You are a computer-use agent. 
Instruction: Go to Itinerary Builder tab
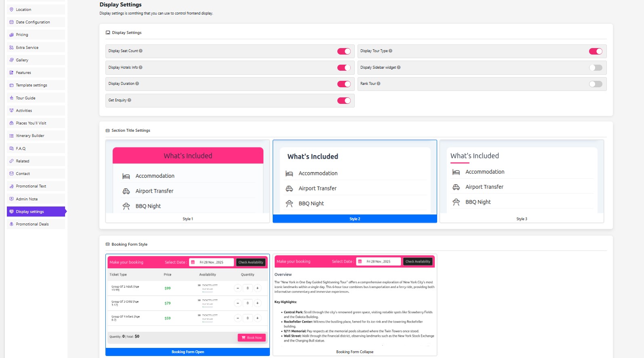tap(30, 136)
